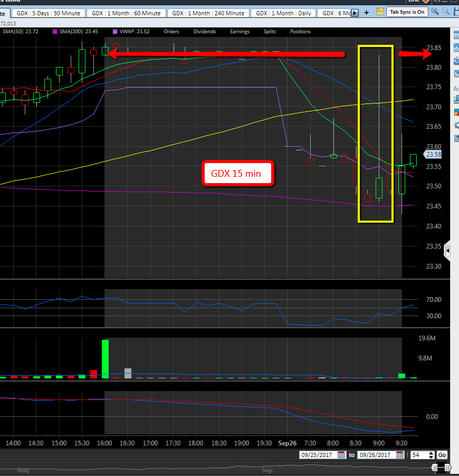Add a new chart tab with plus icon
The height and width of the screenshot is (476, 459).
[x=367, y=12]
